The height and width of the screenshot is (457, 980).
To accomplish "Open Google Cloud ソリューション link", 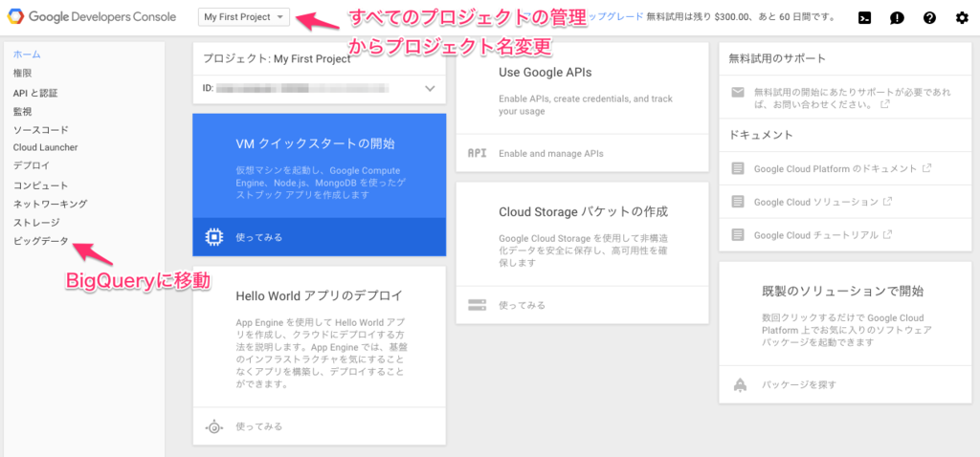I will (x=815, y=202).
